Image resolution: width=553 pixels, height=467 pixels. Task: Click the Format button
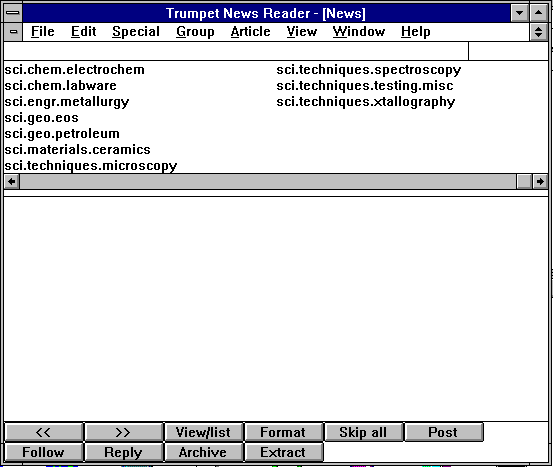pyautogui.click(x=283, y=432)
